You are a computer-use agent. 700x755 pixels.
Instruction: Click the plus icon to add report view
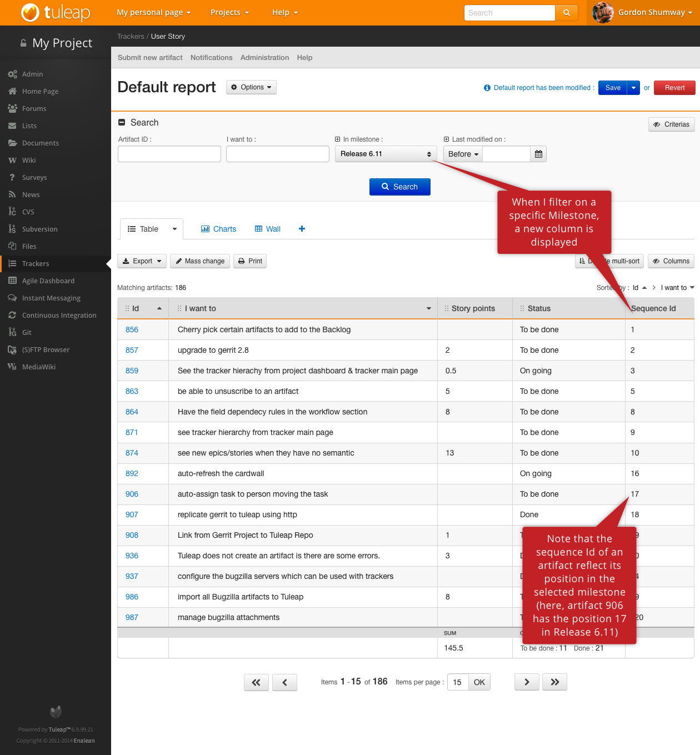302,229
